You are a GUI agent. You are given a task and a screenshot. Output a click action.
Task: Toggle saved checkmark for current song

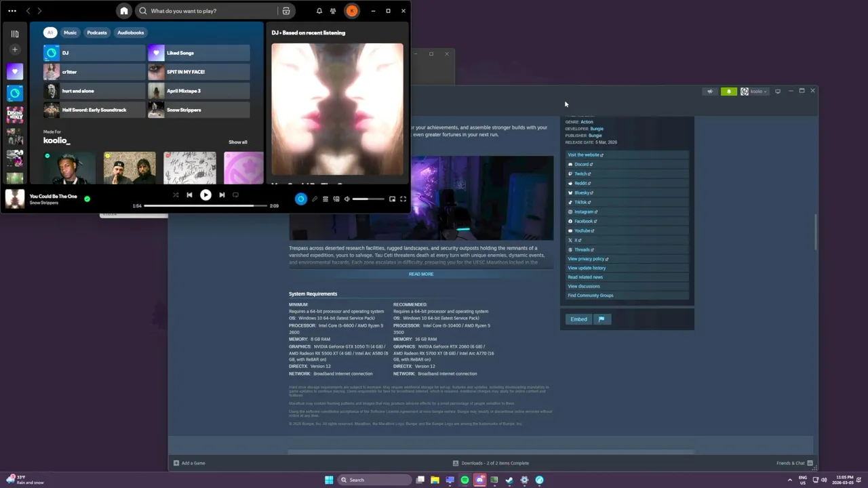[87, 199]
